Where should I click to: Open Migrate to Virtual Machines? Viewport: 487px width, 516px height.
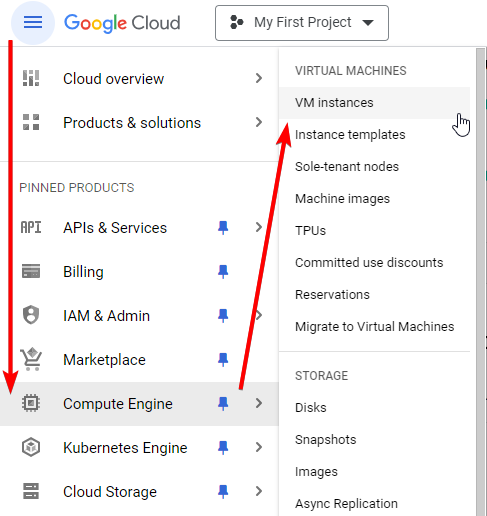(x=375, y=327)
